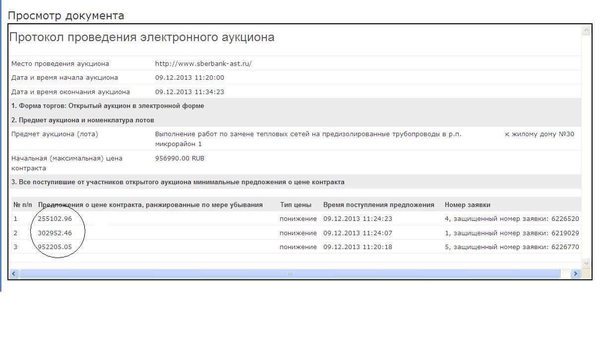602x364 pixels.
Task: Click the 'Время поступления предложения' column header
Action: pos(379,205)
